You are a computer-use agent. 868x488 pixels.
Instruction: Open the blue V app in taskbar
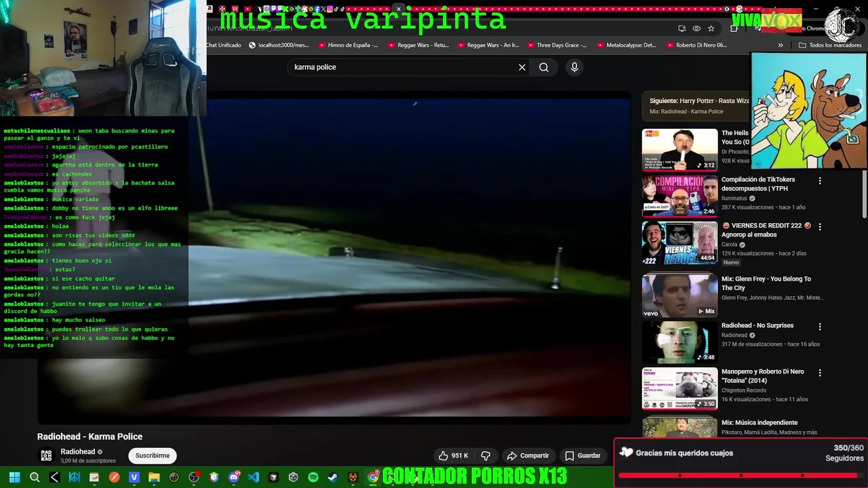[134, 477]
